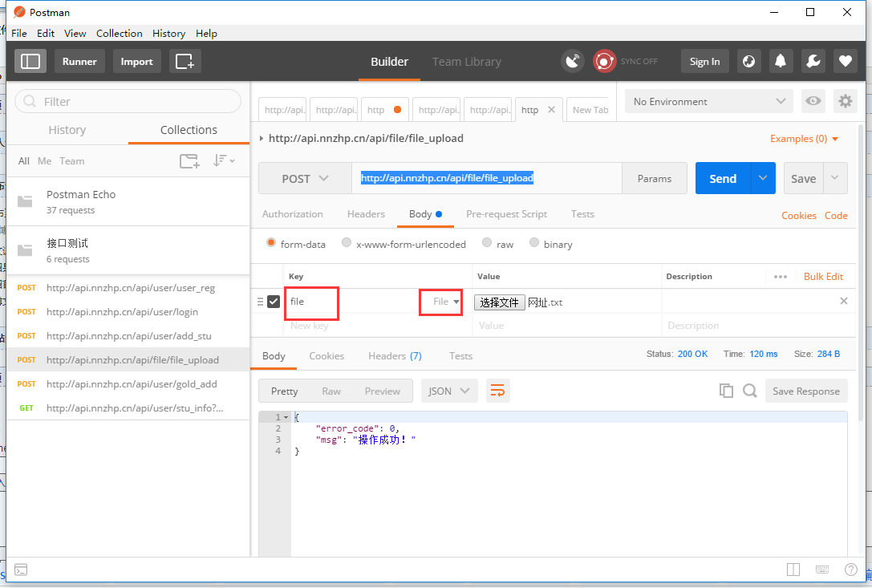Switch to the History sidebar tab
872x588 pixels.
67,130
